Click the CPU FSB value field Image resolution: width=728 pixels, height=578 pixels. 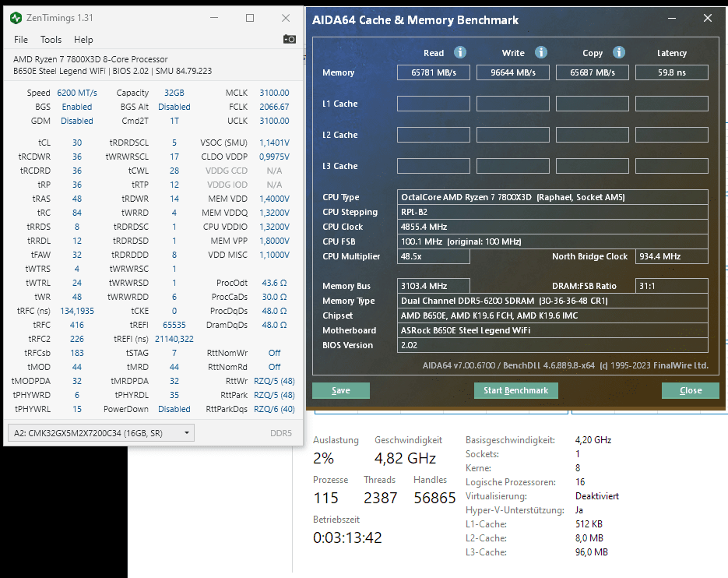(x=553, y=241)
